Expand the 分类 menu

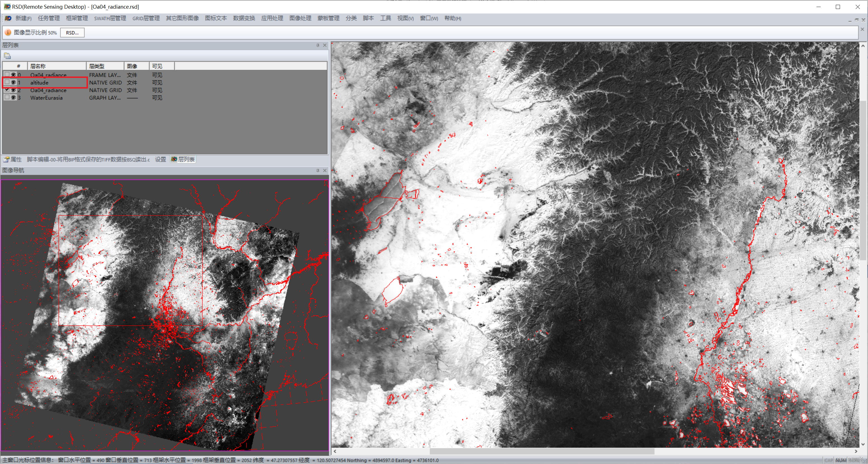pos(351,18)
